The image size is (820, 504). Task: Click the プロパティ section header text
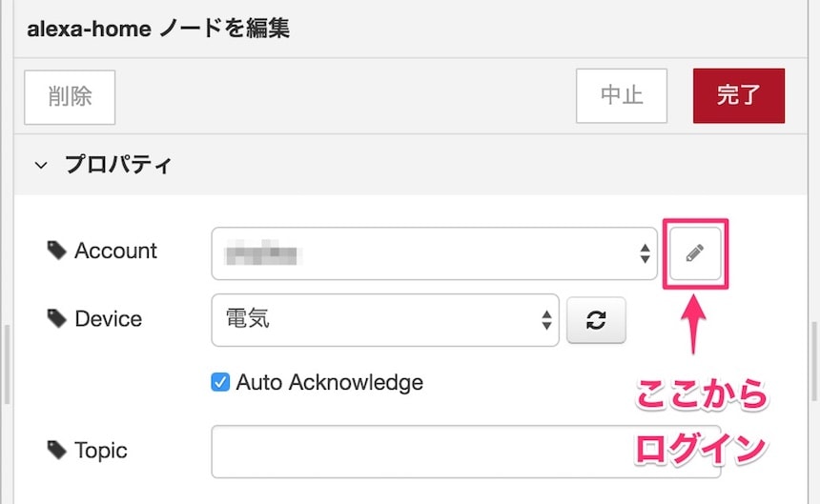coord(117,165)
